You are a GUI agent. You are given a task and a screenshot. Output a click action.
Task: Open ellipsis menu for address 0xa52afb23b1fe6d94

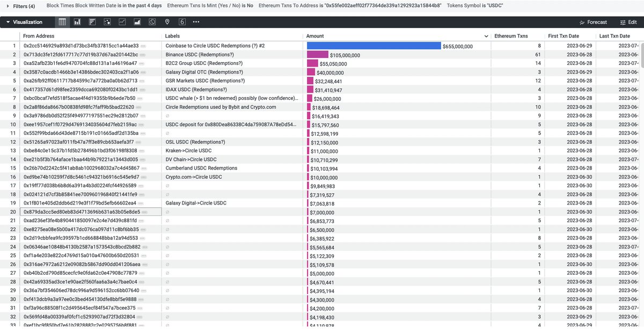coord(142,63)
